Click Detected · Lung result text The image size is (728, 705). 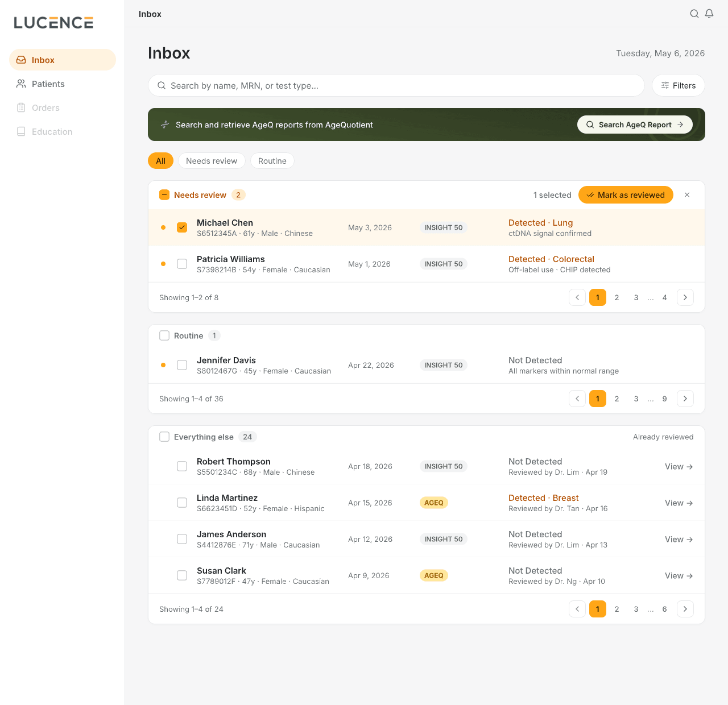(540, 222)
